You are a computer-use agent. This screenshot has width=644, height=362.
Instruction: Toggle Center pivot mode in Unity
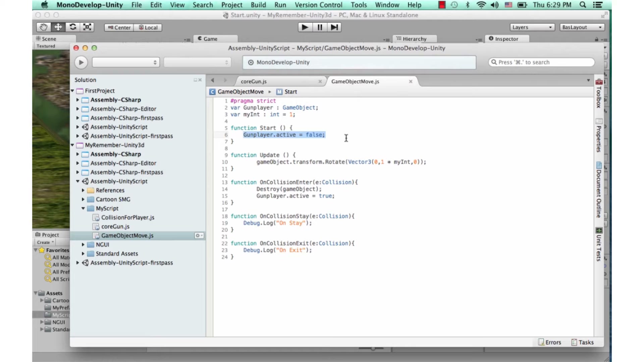(x=119, y=27)
